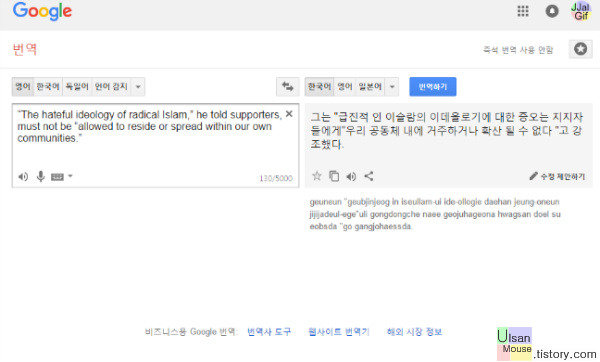The image size is (600, 362).
Task: Click the 130/5000 character counter
Action: (x=276, y=178)
